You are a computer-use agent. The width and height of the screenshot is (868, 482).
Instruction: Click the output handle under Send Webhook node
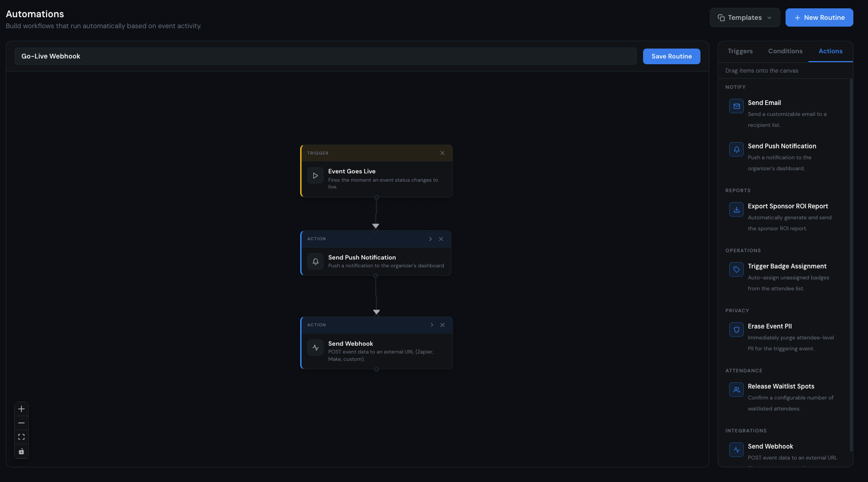pyautogui.click(x=376, y=369)
